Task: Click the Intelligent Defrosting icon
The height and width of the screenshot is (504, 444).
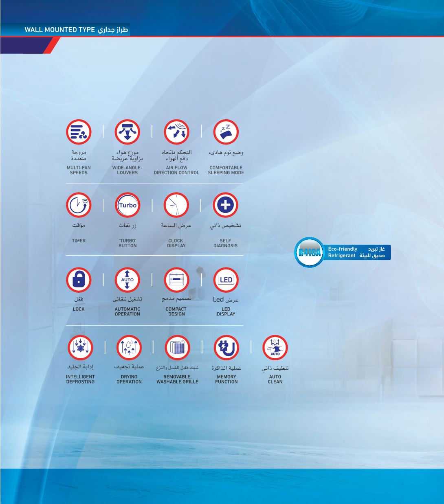Action: [x=80, y=348]
